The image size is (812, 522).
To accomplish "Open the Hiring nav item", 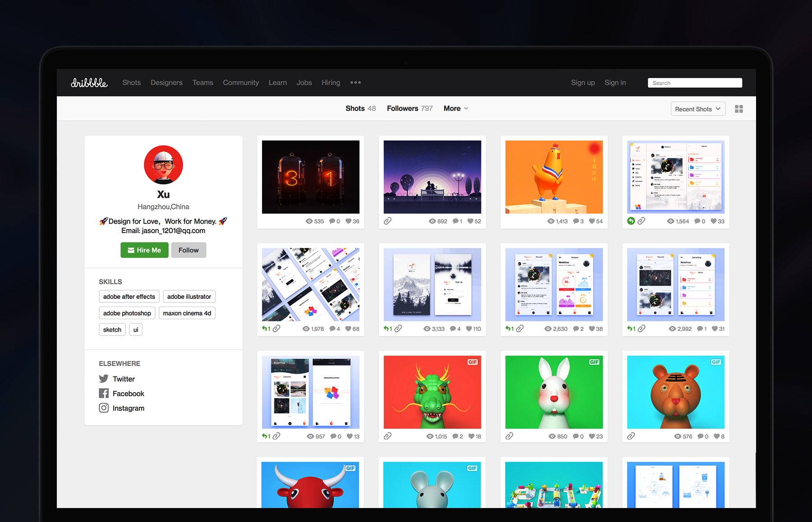I will [331, 82].
